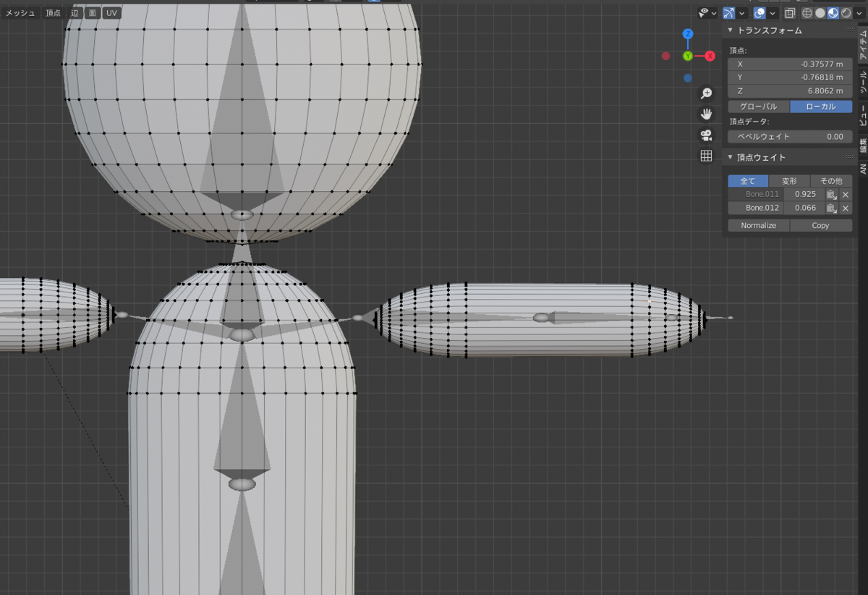
Task: Click the トランスフォーム panel grip dots
Action: click(x=848, y=30)
